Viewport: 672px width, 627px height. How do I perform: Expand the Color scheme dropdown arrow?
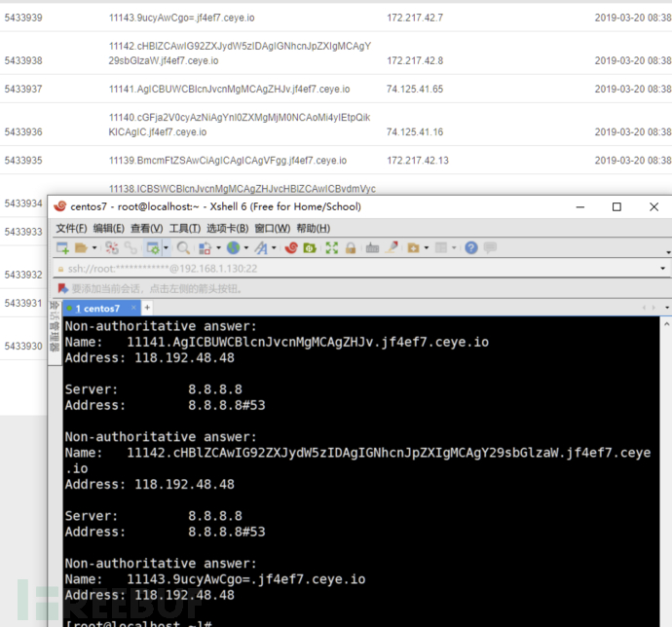click(x=218, y=247)
